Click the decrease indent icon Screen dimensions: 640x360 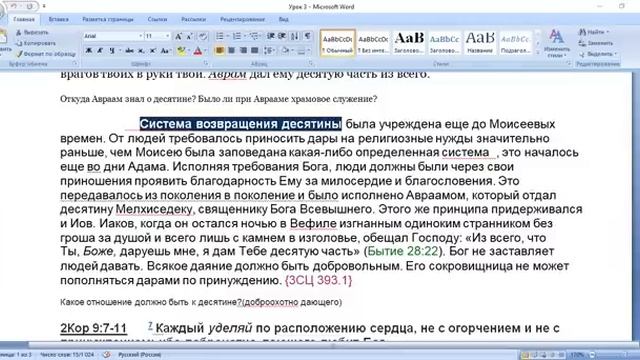(271, 36)
